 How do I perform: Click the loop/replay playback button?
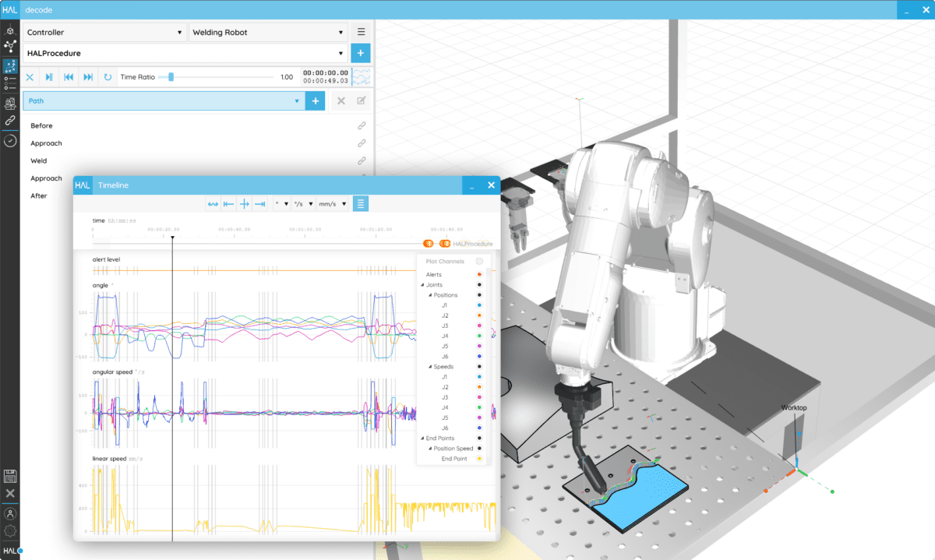tap(108, 77)
